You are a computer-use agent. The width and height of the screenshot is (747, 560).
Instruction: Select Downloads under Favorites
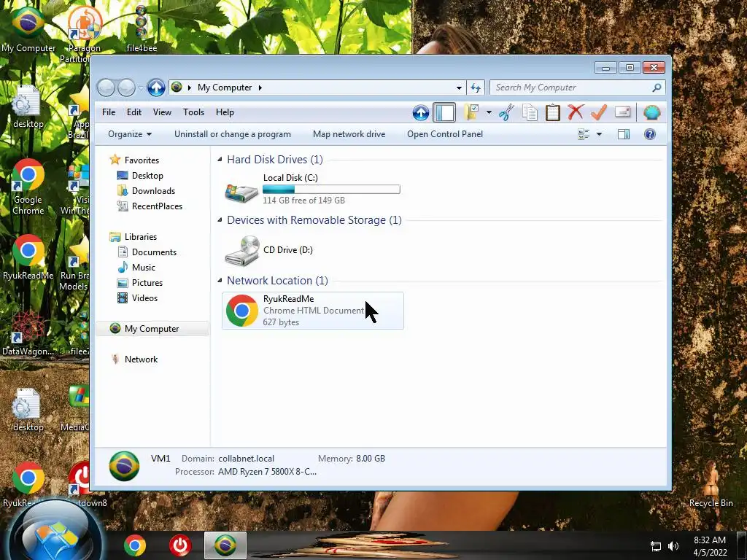[x=153, y=191]
